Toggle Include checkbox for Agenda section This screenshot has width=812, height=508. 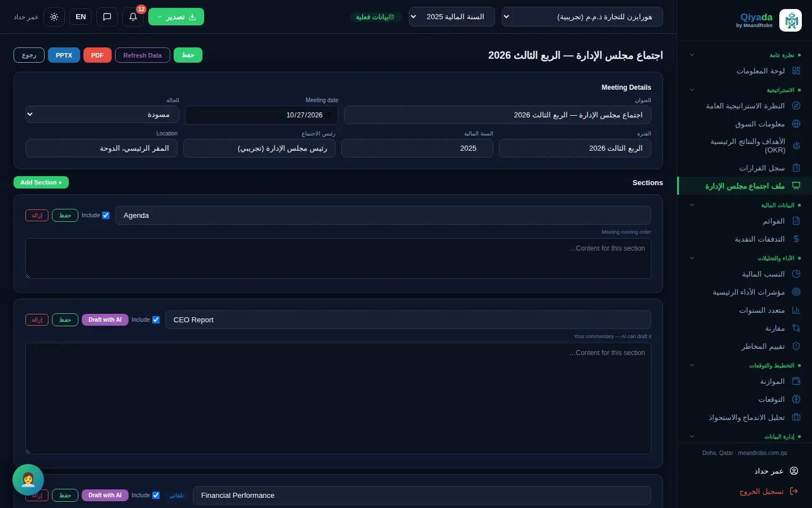(x=105, y=215)
